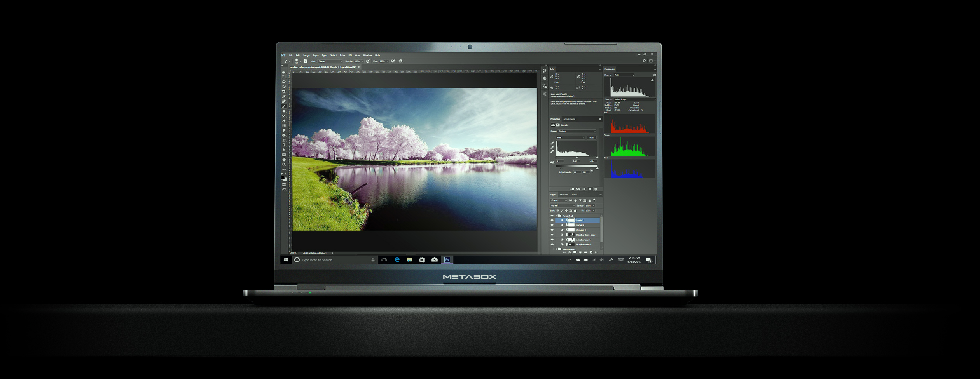This screenshot has height=379, width=980.
Task: Collapse the top layer group arrow
Action: click(556, 216)
